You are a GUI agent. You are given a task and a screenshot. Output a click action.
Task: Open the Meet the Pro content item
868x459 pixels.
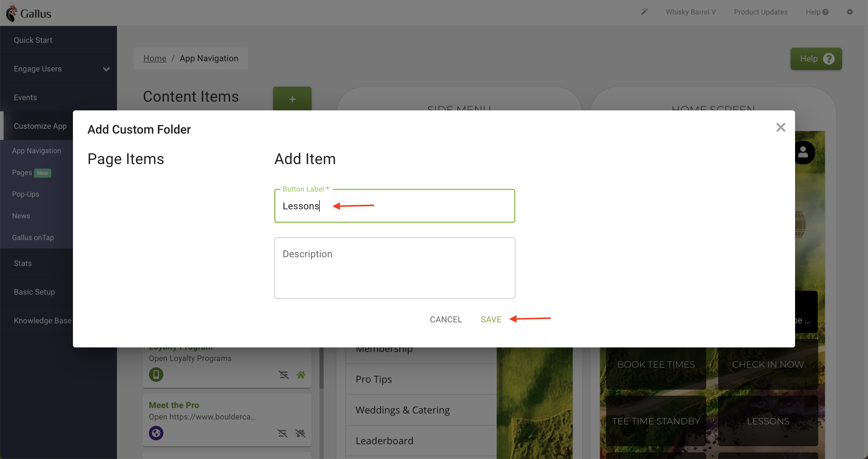(227, 420)
